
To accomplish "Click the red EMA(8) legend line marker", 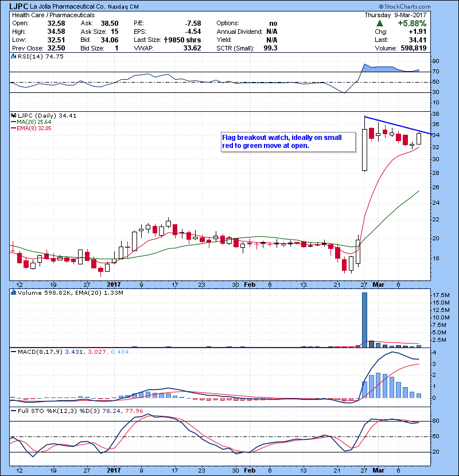I will (13, 128).
